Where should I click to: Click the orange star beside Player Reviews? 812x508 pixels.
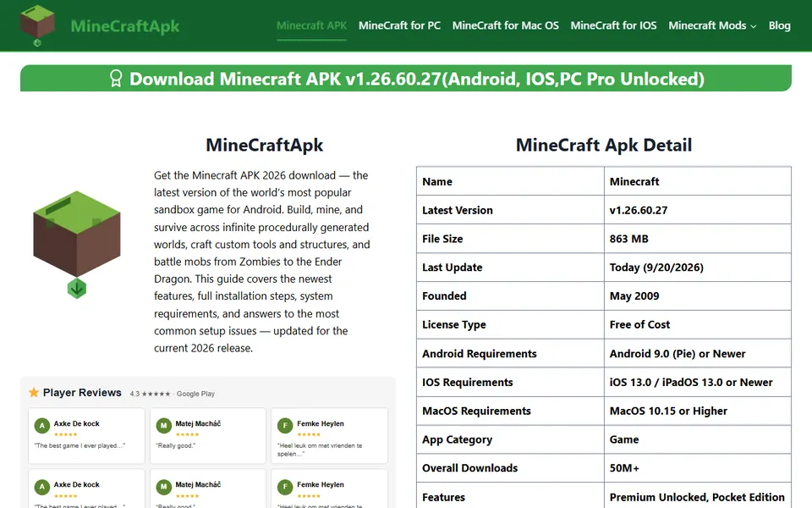pos(34,392)
